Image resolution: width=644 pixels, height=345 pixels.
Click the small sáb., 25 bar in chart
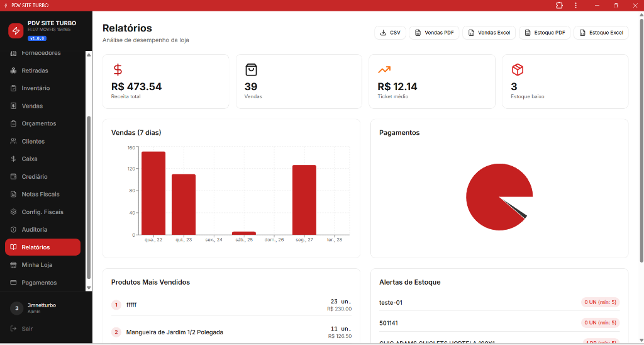[244, 233]
